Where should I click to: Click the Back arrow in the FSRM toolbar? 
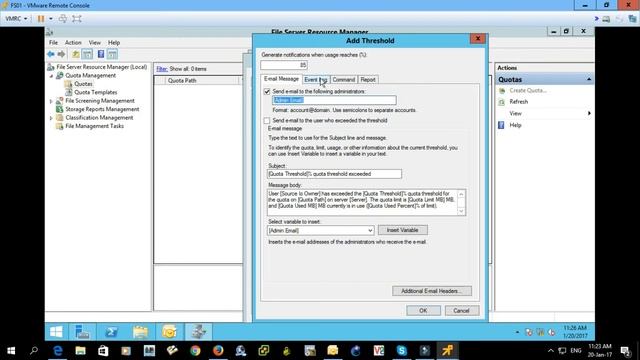click(x=51, y=54)
